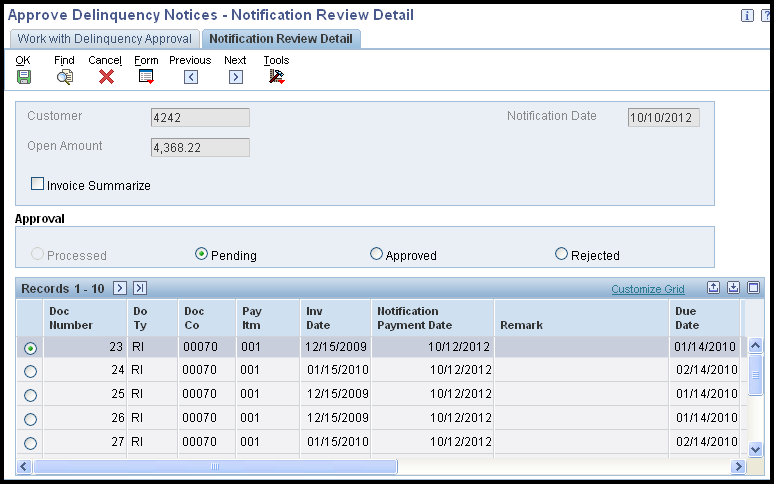Click the info icon at top right
This screenshot has width=774, height=484.
pyautogui.click(x=747, y=16)
